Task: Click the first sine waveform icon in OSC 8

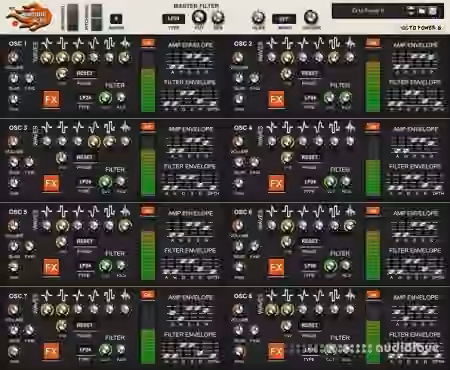Action: point(272,295)
